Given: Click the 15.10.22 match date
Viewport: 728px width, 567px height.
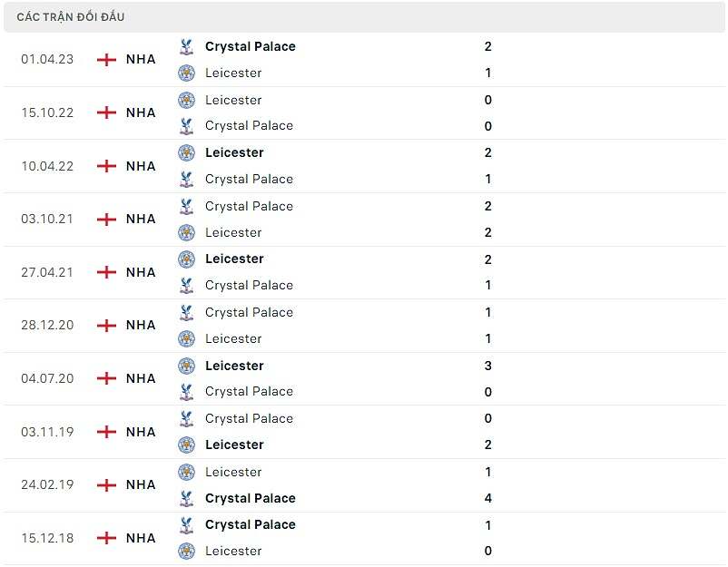Looking at the screenshot, I should pos(47,112).
